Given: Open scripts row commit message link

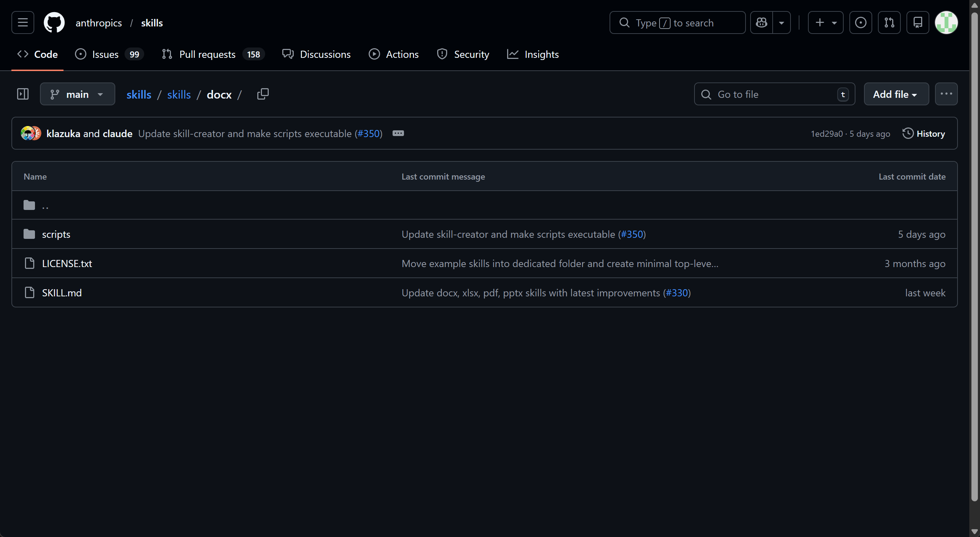Looking at the screenshot, I should coord(508,234).
